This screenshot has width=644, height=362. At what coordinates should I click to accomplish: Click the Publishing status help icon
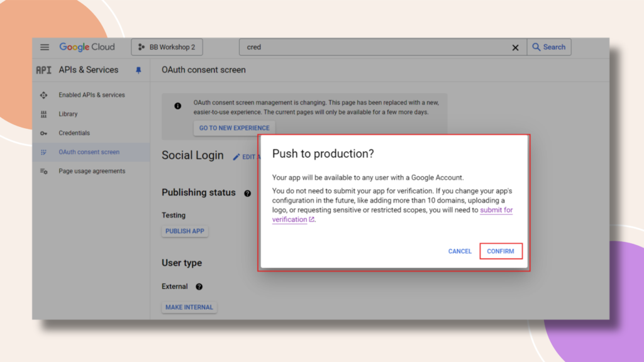coord(247,194)
